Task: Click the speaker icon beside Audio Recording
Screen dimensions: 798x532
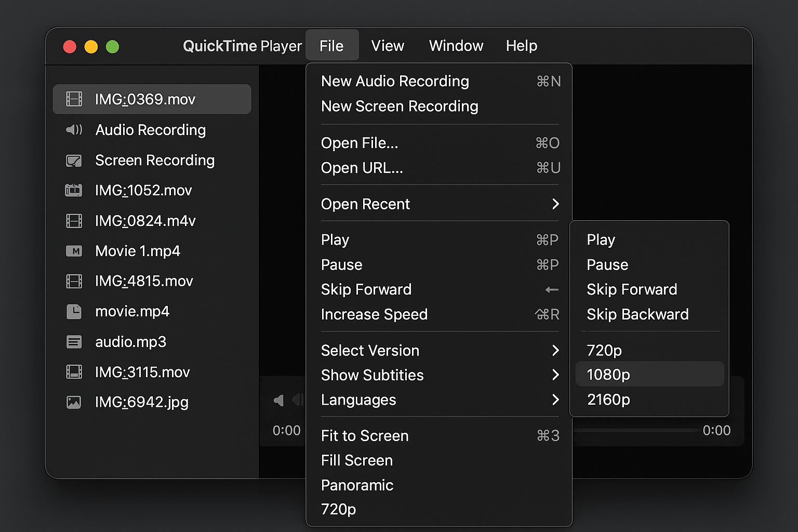Action: tap(74, 130)
